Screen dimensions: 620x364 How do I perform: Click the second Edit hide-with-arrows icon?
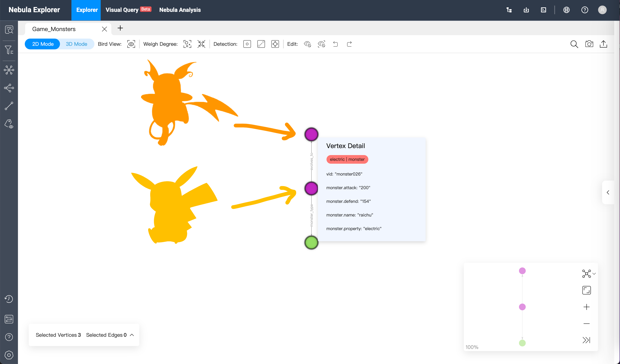[x=321, y=44]
